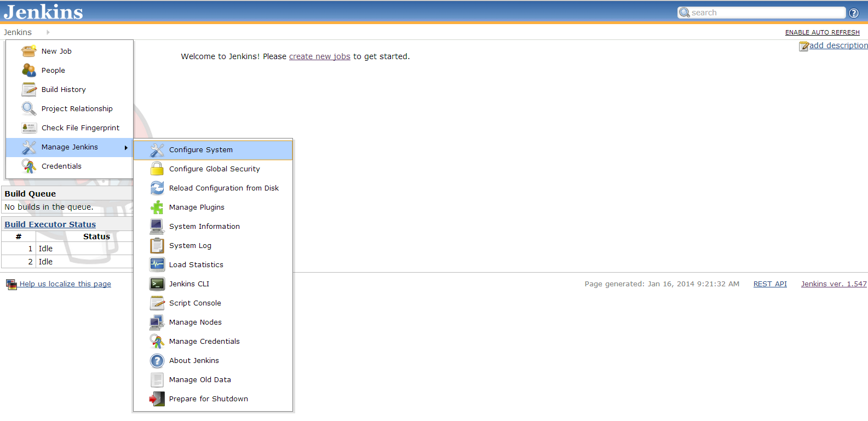Open Manage Credentials menu entry
The height and width of the screenshot is (421, 868).
coord(213,342)
